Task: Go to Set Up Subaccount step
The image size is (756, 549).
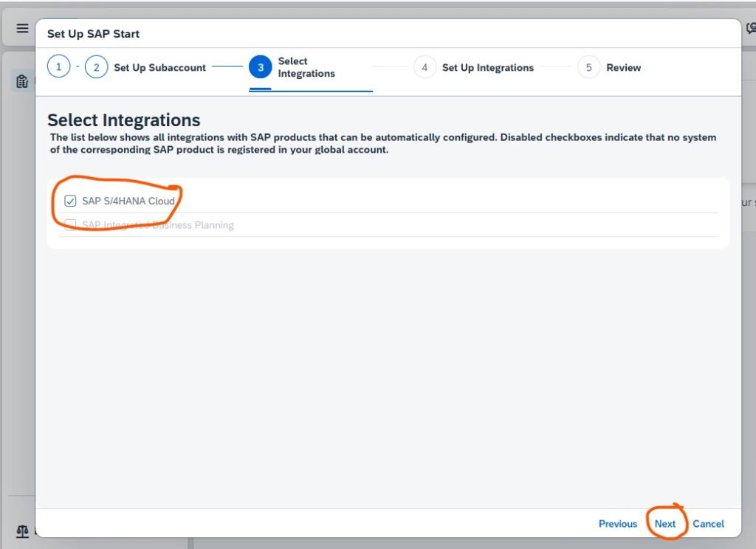Action: tap(159, 67)
